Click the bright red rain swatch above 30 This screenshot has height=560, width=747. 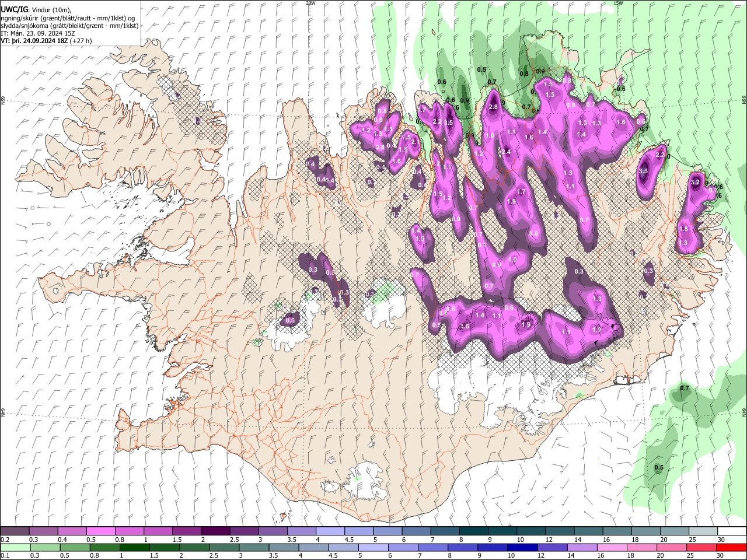(x=731, y=547)
